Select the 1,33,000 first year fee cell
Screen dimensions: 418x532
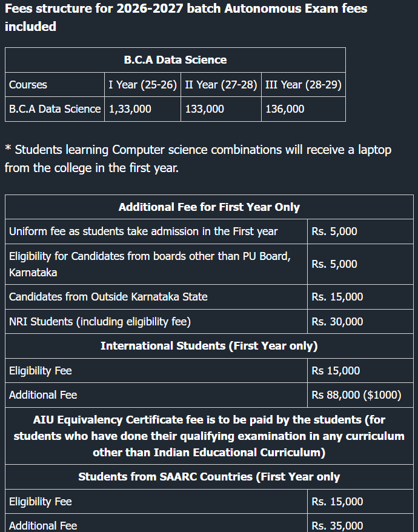pos(130,109)
